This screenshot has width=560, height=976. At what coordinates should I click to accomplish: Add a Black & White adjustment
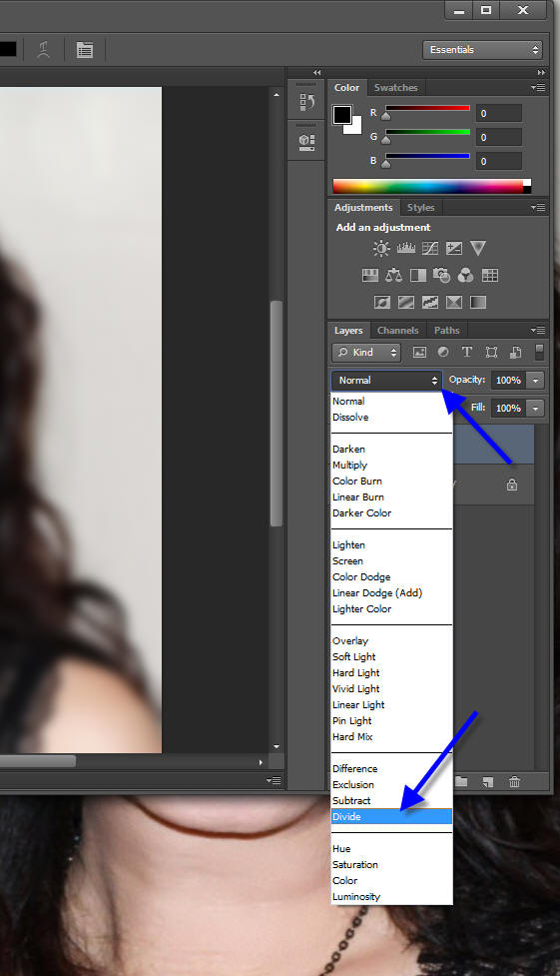pos(418,275)
